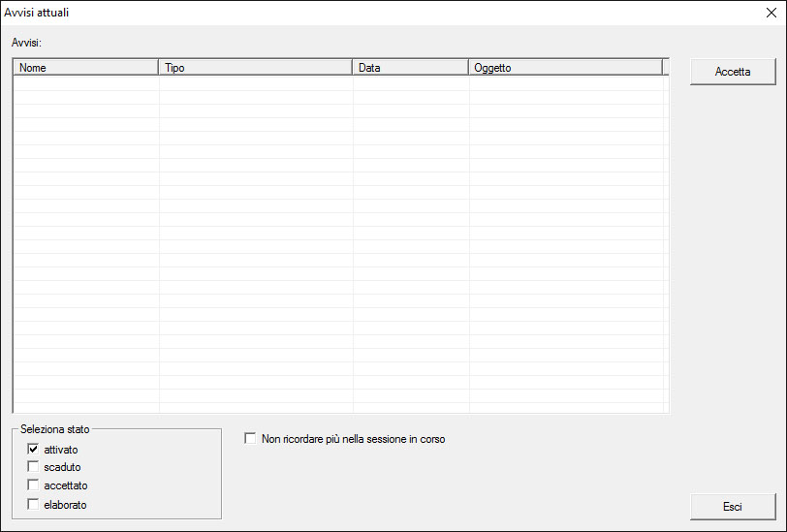
Task: Click the first empty row under Oggetto column
Action: [x=564, y=84]
